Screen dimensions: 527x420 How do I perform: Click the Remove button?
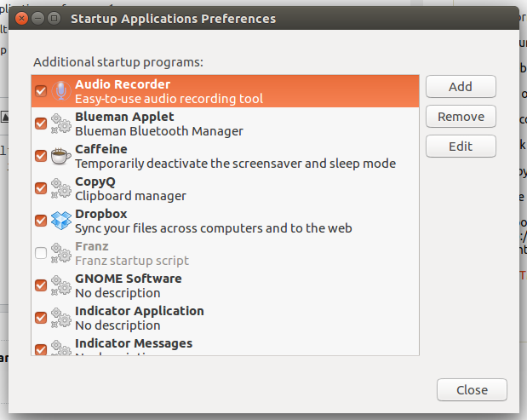(461, 117)
